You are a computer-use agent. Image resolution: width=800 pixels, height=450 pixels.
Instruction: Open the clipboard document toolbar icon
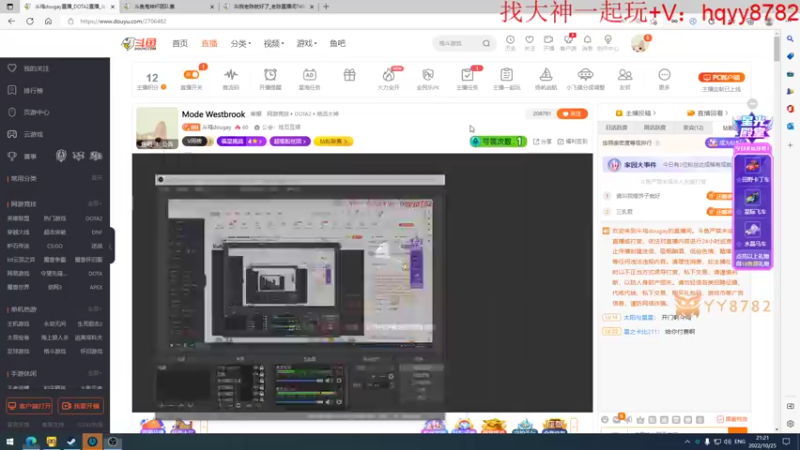[x=506, y=76]
